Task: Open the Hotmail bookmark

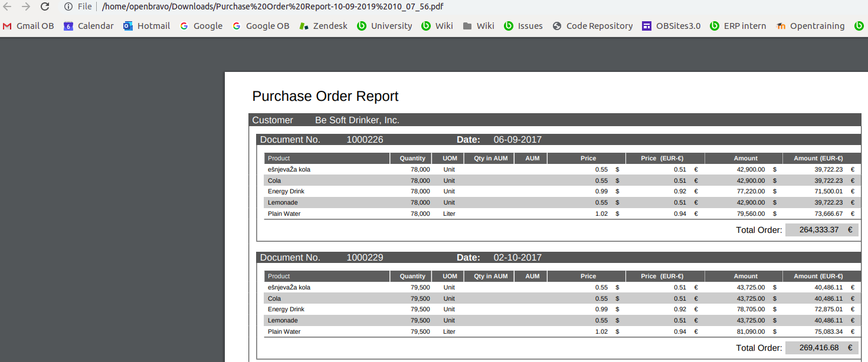Action: [x=147, y=26]
